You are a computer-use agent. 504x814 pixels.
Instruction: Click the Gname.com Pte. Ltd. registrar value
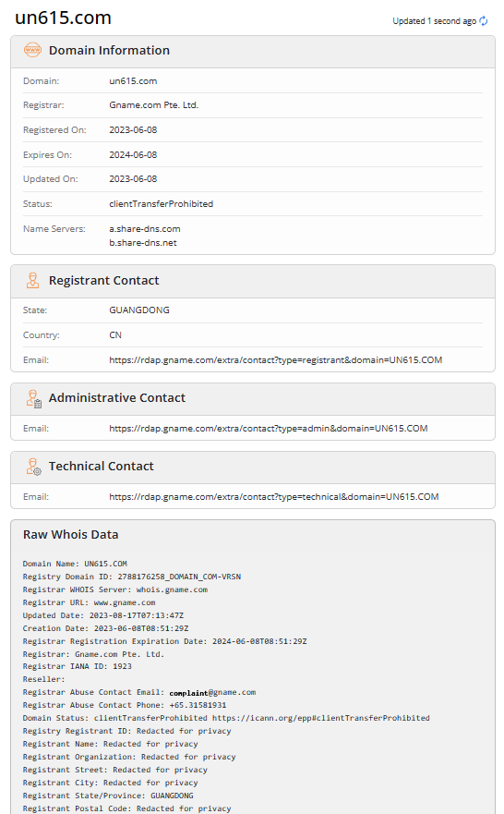[153, 104]
